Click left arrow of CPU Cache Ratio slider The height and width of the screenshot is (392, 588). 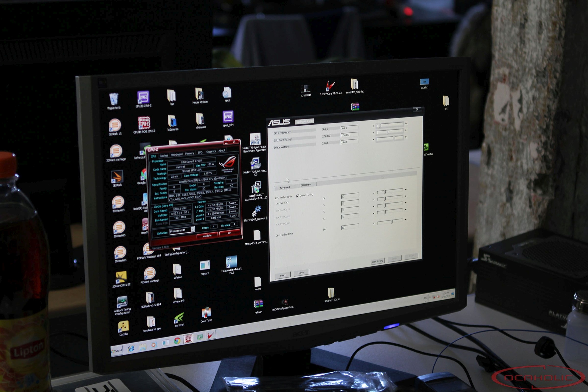tap(373, 224)
